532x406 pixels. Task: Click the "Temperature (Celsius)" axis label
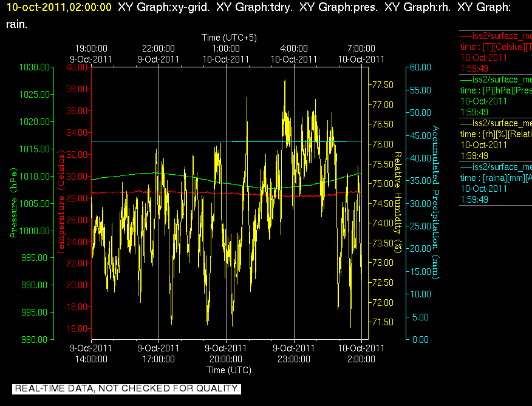(61, 203)
